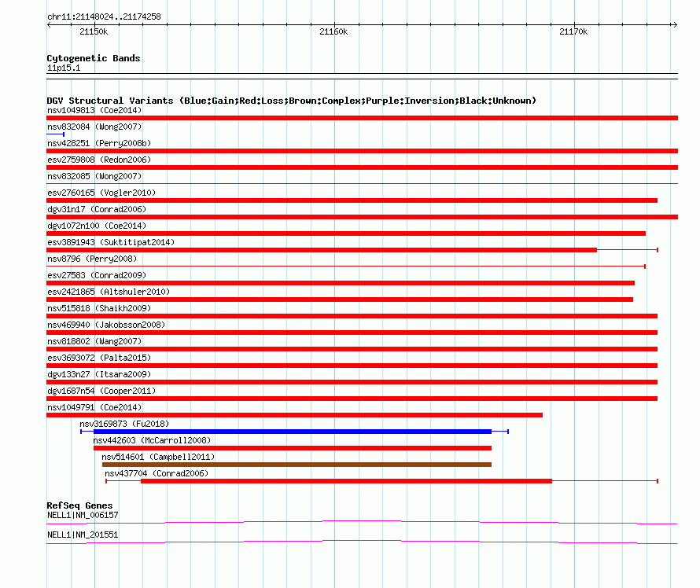Click nsv832085 (Wong2007) label
This screenshot has height=588, width=700.
94,176
